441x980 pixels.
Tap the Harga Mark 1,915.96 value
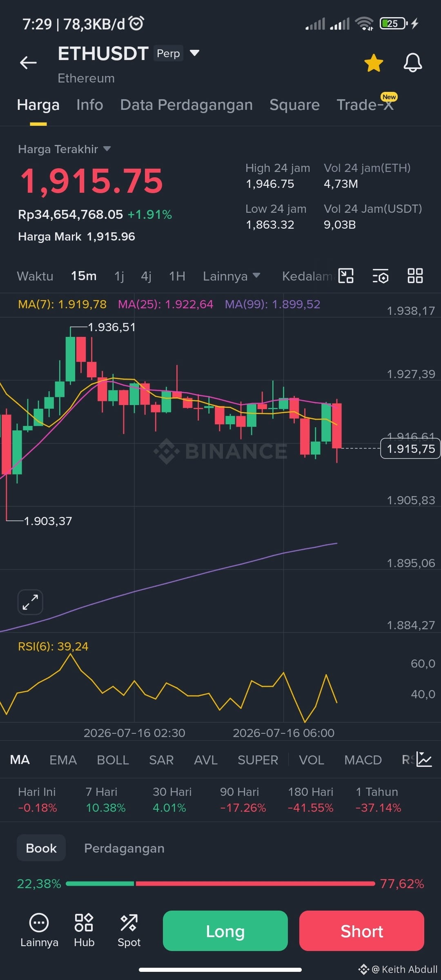pos(76,236)
